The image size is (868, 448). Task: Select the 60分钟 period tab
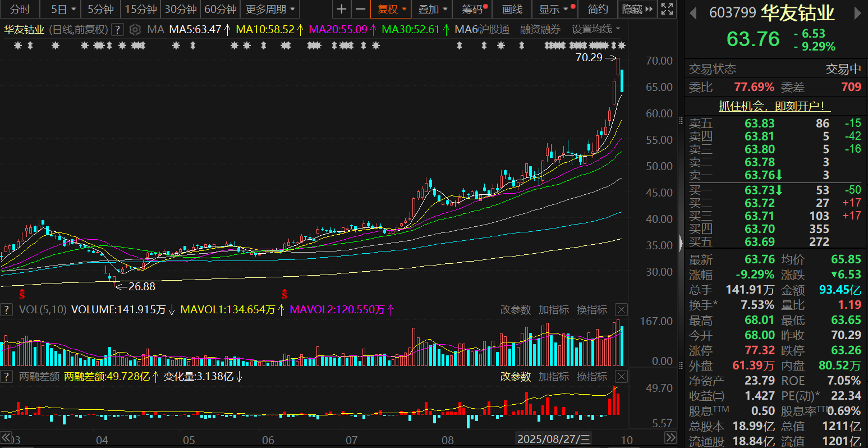pos(220,10)
